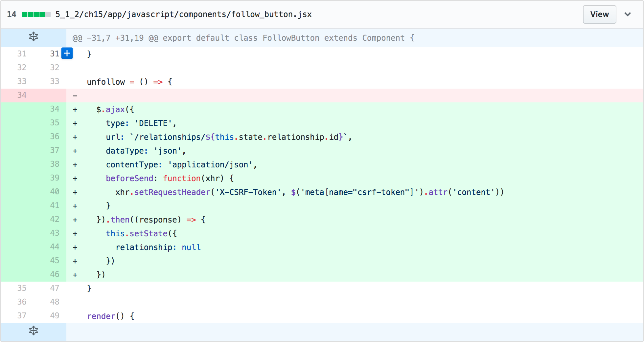Collapse the file diff with chevron
The width and height of the screenshot is (644, 342).
tap(628, 14)
